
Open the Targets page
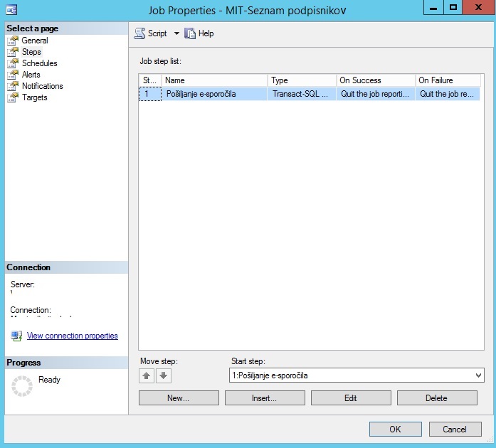point(34,97)
